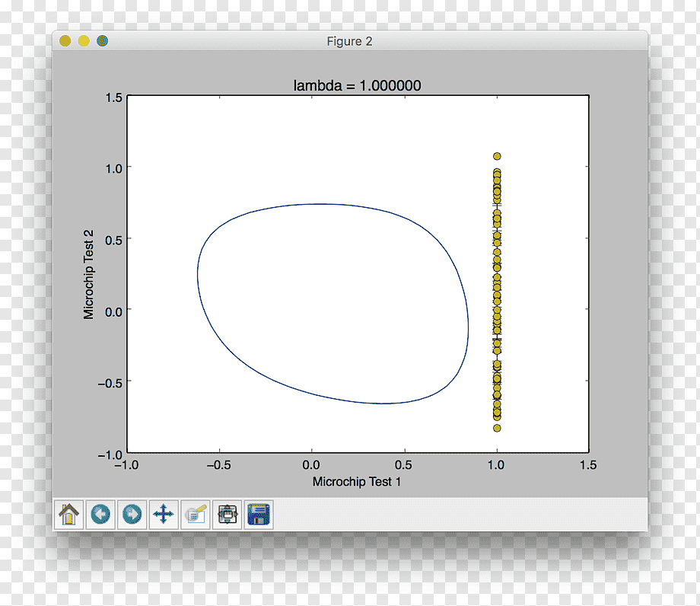Save the figure with floppy icon

click(x=259, y=515)
